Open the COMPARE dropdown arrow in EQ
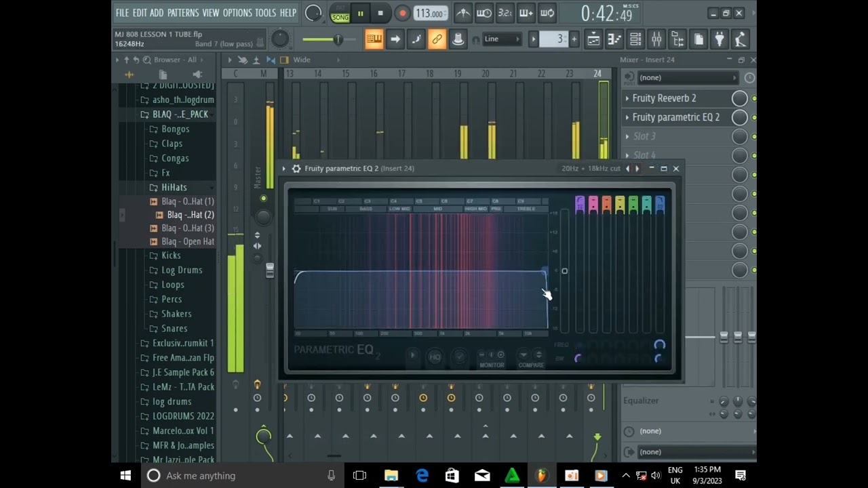This screenshot has height=488, width=868. 523,354
